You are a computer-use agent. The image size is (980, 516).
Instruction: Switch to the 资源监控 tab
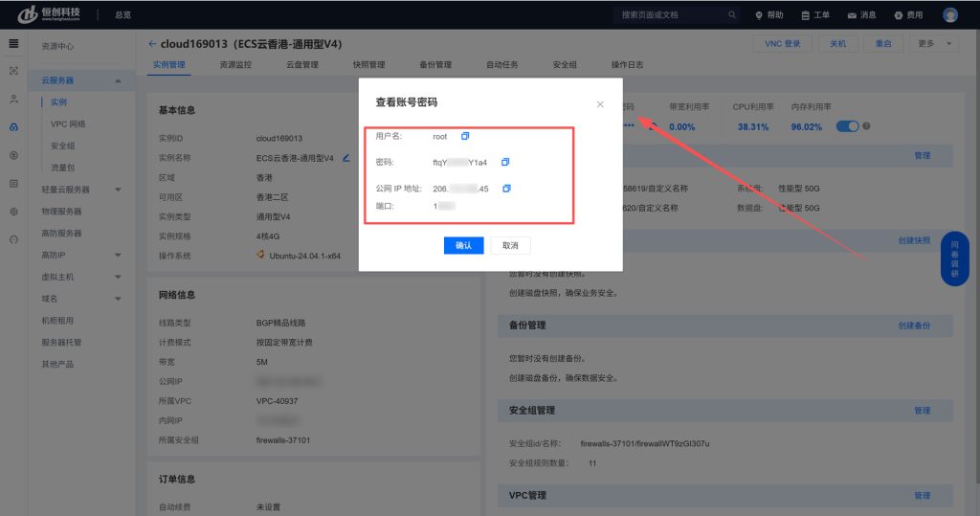point(234,65)
